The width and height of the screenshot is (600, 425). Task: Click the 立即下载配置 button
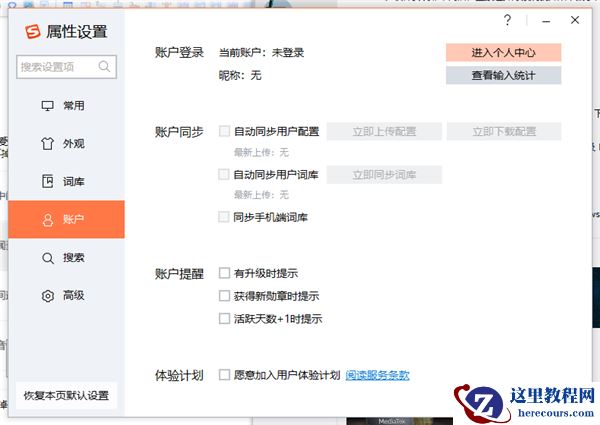coord(504,131)
